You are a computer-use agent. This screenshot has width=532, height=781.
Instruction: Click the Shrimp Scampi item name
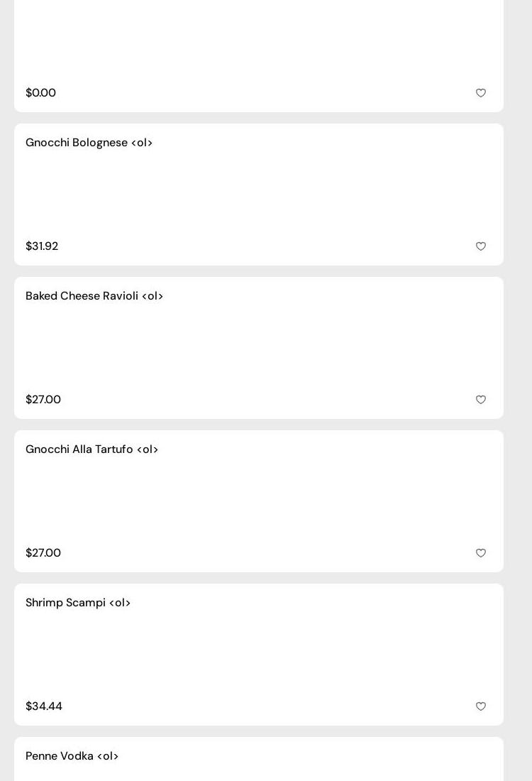tap(78, 603)
